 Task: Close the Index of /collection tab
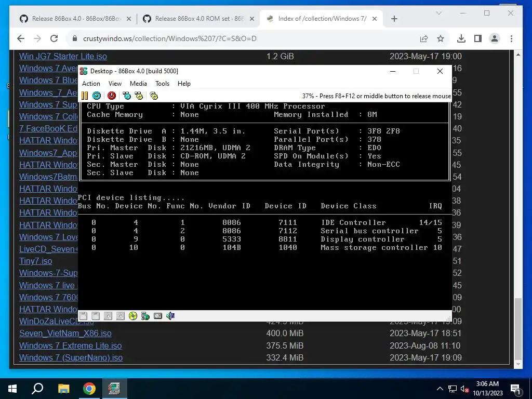375,19
